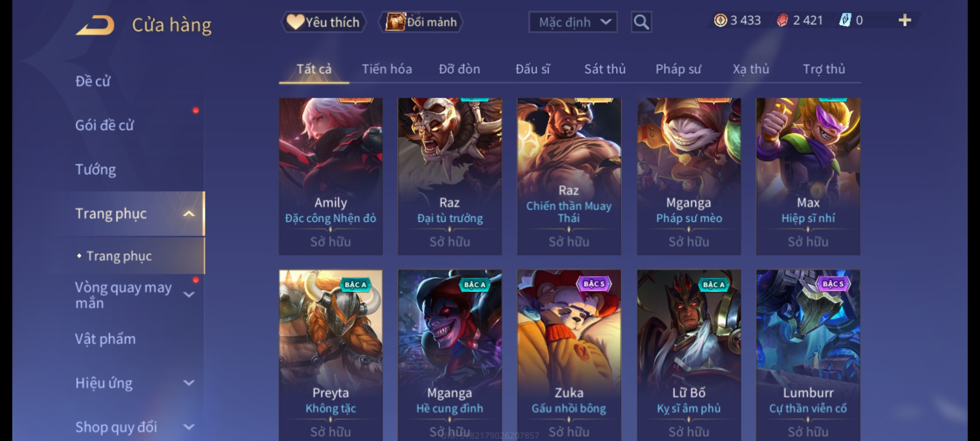The height and width of the screenshot is (441, 980).
Task: Expand the Hiệu ứng section
Action: coord(189,383)
